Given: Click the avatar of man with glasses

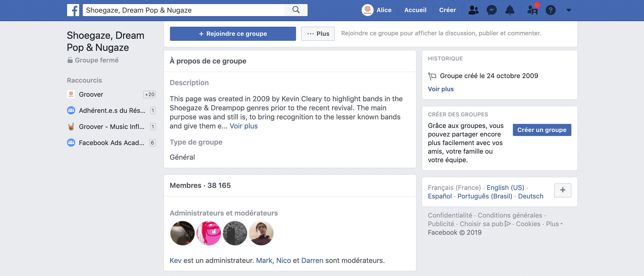Looking at the screenshot, I should (x=261, y=233).
